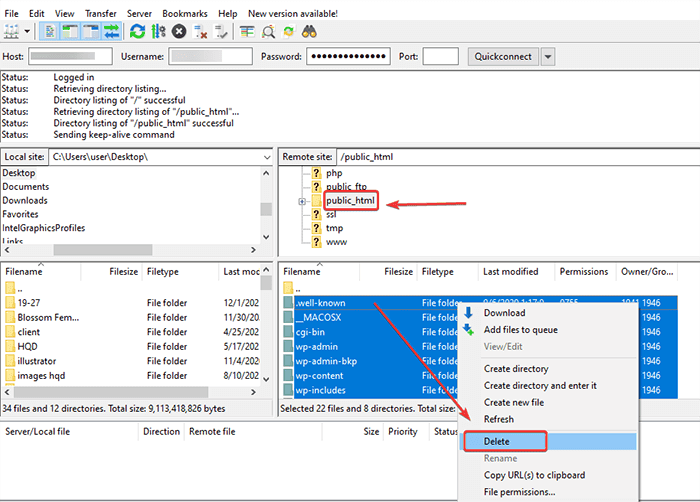Open the Quickconnect history dropdown arrow

pyautogui.click(x=549, y=57)
